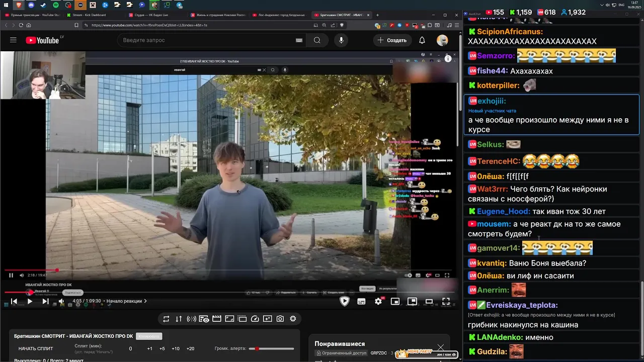
Task: Open enhancer toolbar settings gear
Action: click(x=293, y=319)
